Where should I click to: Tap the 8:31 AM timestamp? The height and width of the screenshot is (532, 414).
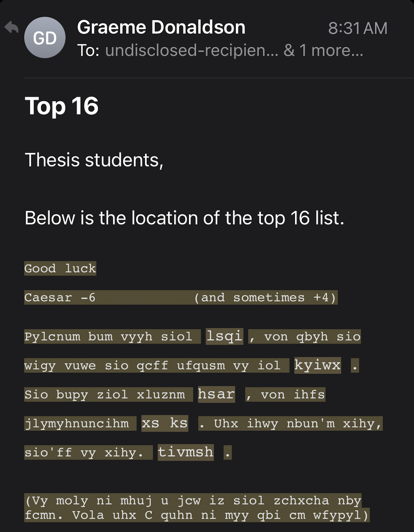pos(357,28)
